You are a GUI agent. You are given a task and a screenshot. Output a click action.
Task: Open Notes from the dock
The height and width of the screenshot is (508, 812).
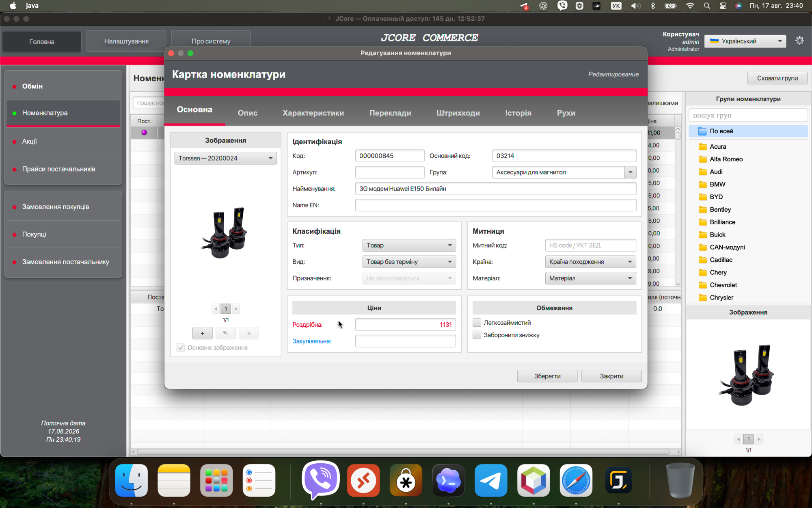pos(174,480)
